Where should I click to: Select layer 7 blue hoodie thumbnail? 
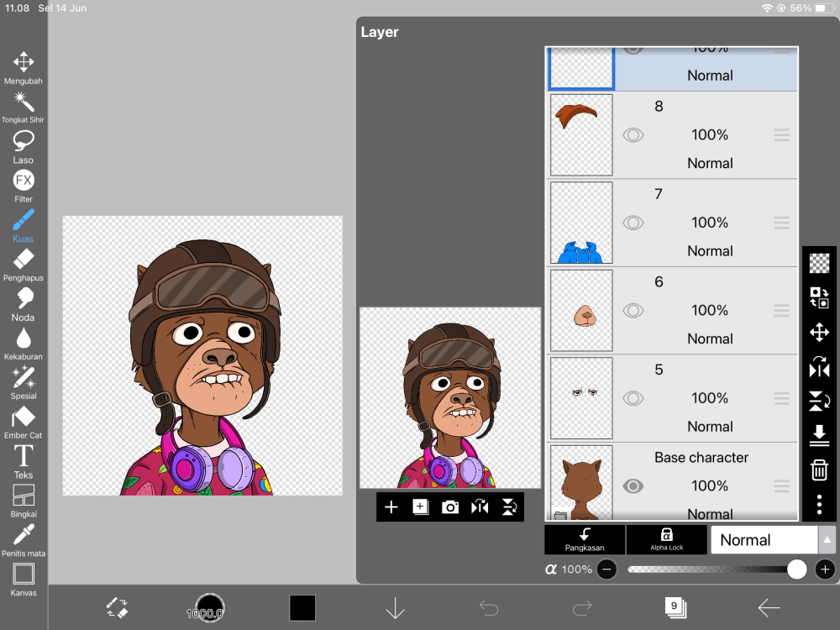point(581,223)
